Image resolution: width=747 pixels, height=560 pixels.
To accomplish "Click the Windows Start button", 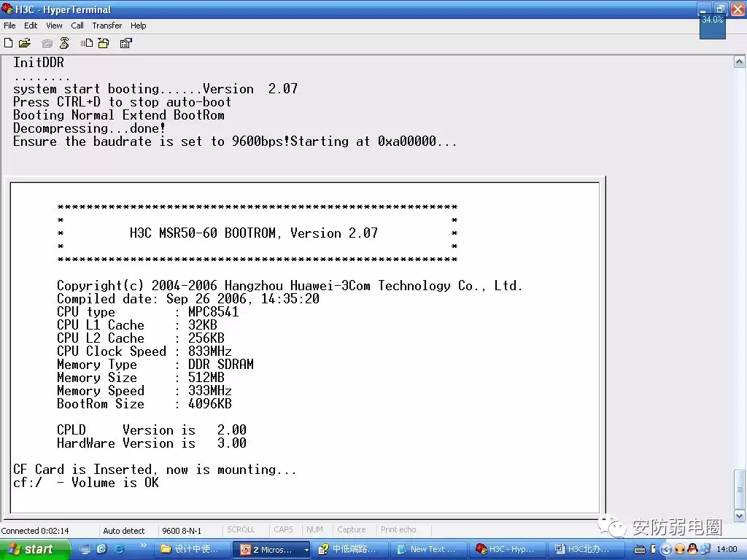I will (x=35, y=549).
